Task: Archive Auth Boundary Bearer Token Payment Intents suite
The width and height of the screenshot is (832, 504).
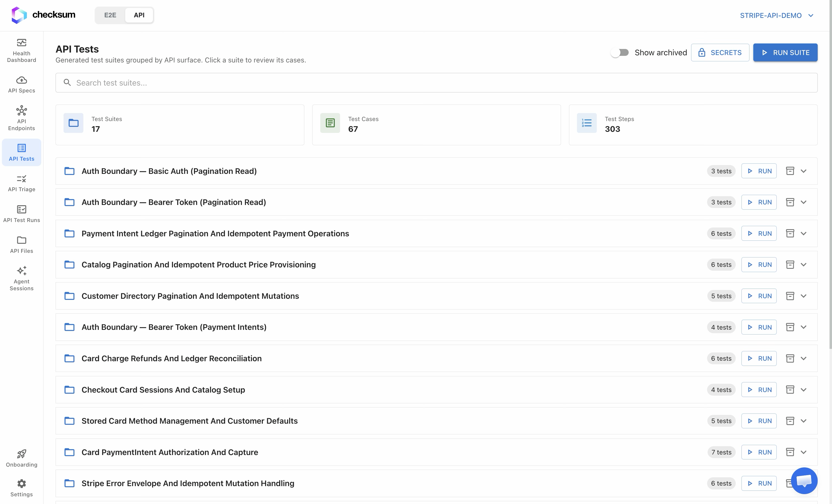Action: (x=790, y=327)
